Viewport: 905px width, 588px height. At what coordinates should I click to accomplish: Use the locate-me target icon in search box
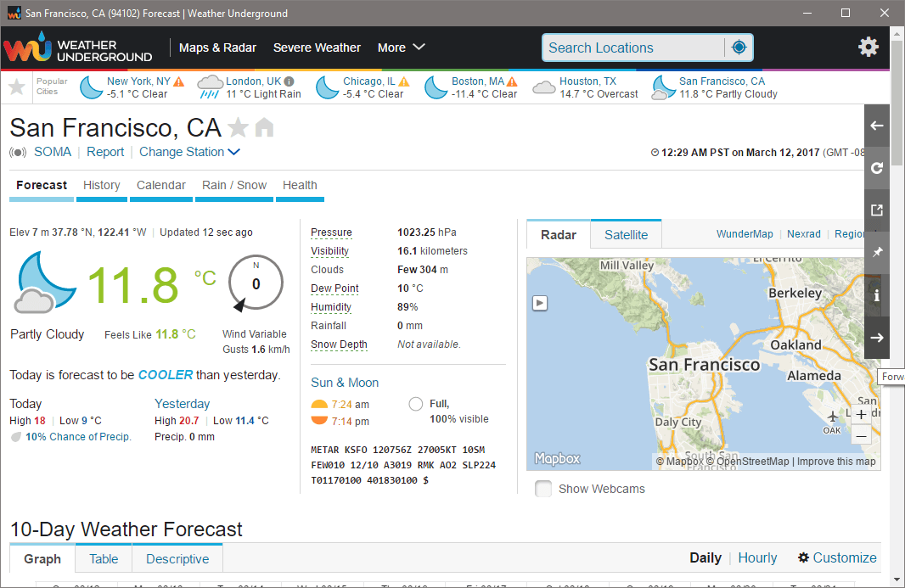click(x=739, y=48)
